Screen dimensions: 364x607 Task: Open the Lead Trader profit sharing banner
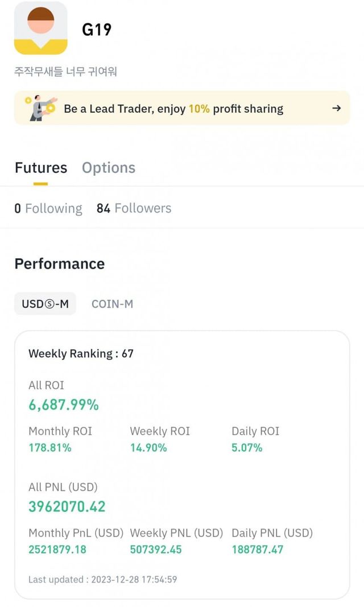[x=173, y=109]
